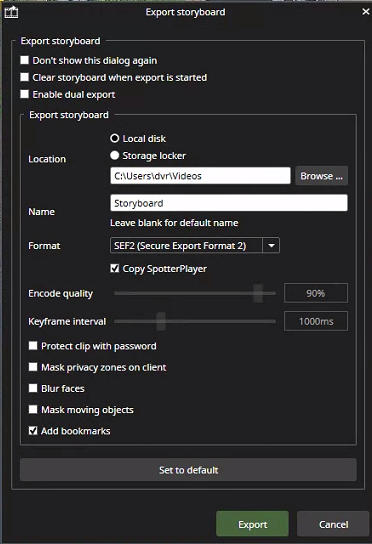Click the Name field containing Storyboard
The height and width of the screenshot is (544, 372).
(x=229, y=203)
